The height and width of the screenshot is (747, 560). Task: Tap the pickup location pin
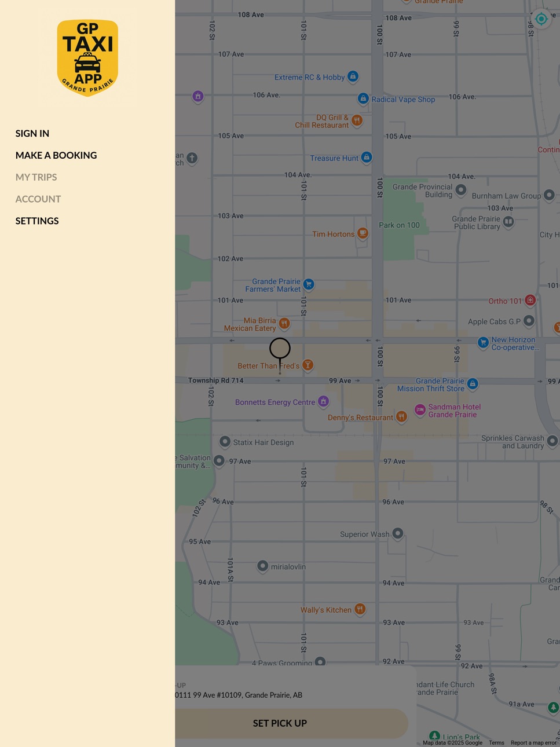click(280, 355)
